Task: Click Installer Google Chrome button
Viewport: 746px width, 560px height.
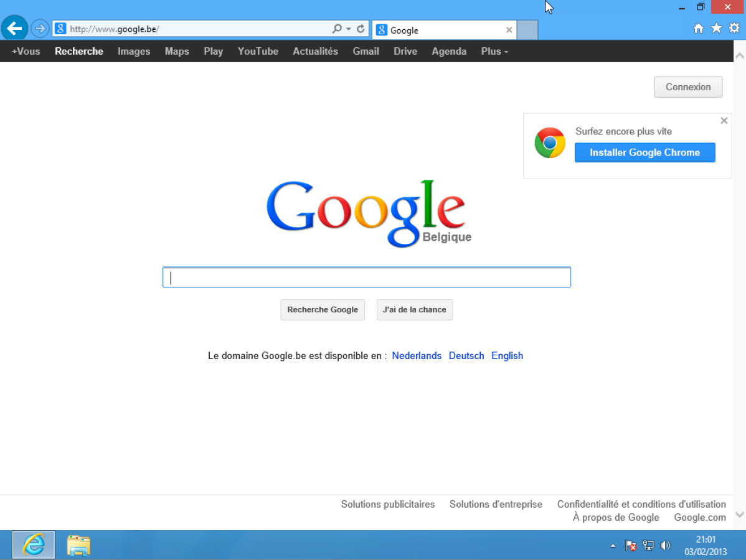Action: coord(644,152)
